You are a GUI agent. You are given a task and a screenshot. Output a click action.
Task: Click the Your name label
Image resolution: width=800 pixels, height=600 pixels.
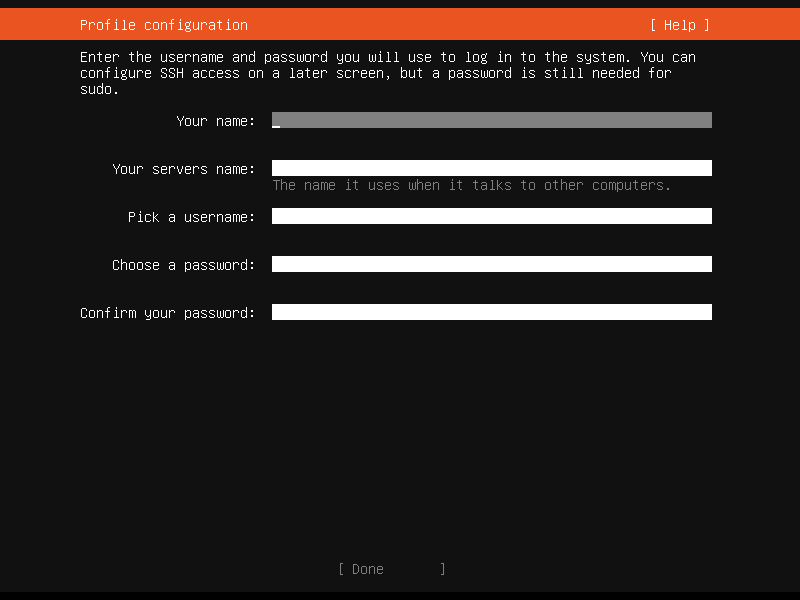pos(216,120)
